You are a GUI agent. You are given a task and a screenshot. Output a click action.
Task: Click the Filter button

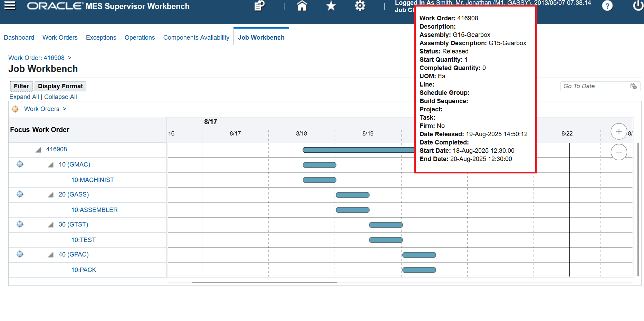pos(21,86)
